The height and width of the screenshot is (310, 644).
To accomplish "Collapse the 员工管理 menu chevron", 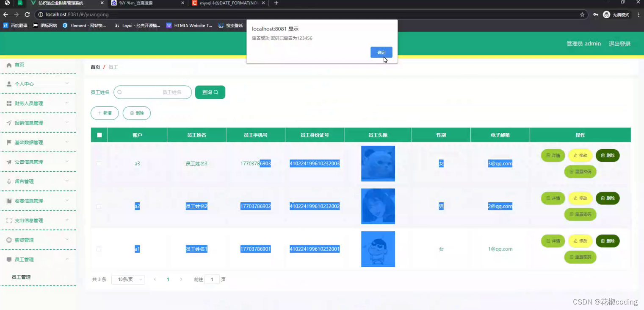I will tap(67, 259).
